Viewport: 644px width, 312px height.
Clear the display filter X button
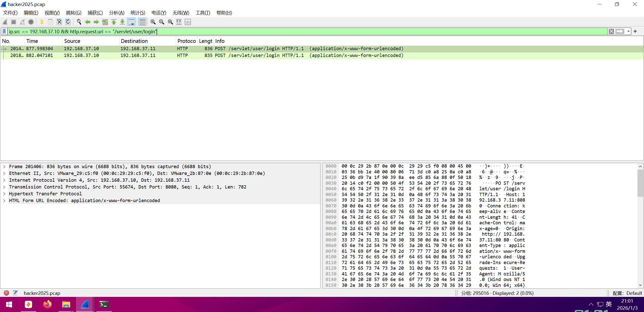[611, 32]
